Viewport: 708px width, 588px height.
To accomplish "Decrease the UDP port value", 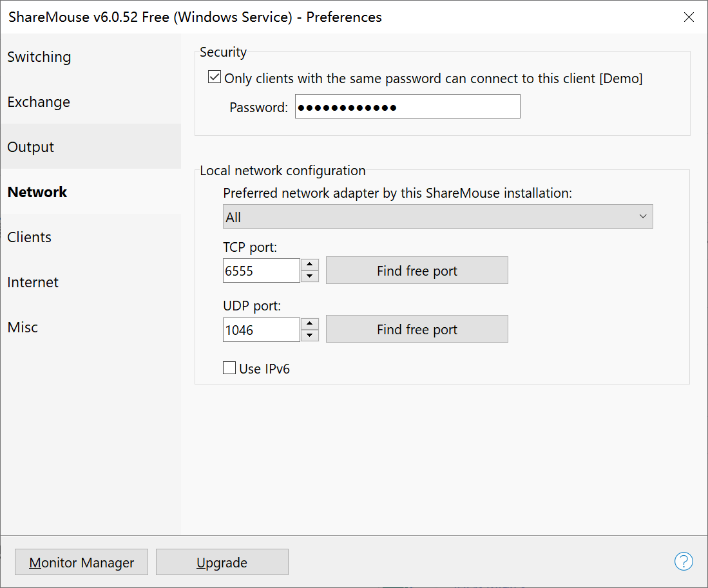I will coord(310,336).
